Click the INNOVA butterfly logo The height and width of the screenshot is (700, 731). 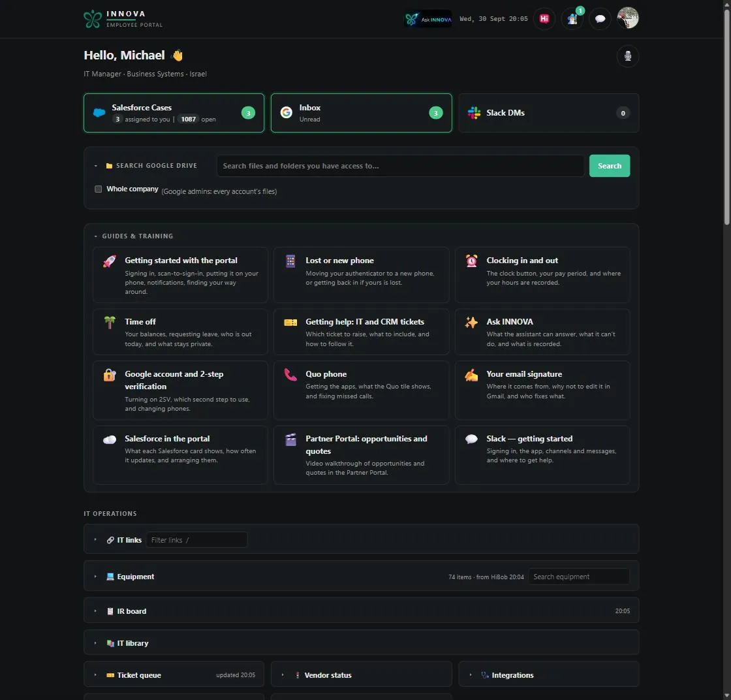[92, 19]
